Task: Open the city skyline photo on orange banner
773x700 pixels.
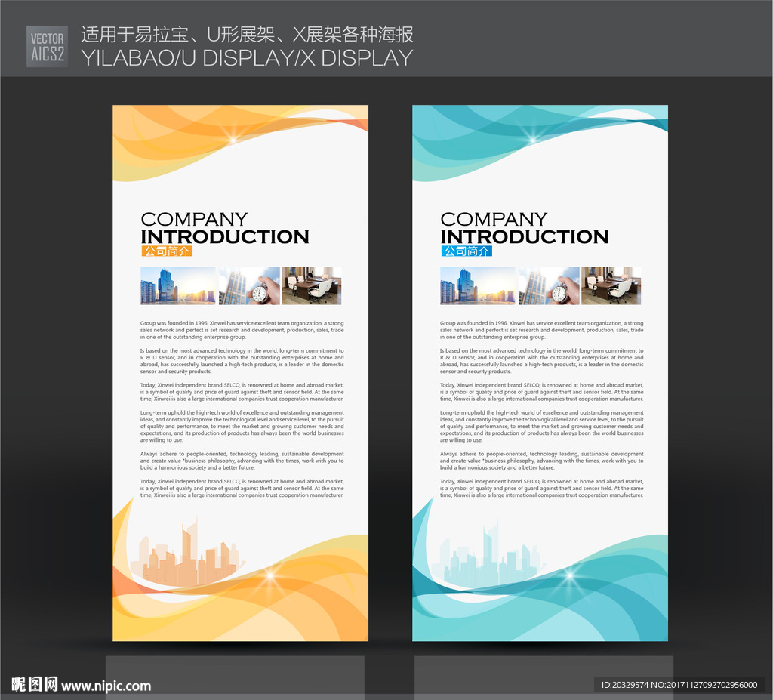Action: point(178,285)
